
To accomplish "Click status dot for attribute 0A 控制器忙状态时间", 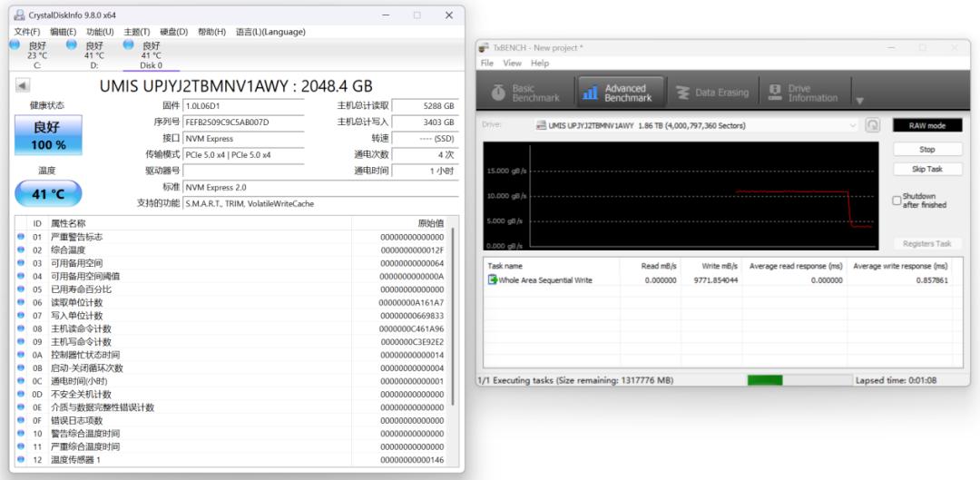I will pos(21,355).
